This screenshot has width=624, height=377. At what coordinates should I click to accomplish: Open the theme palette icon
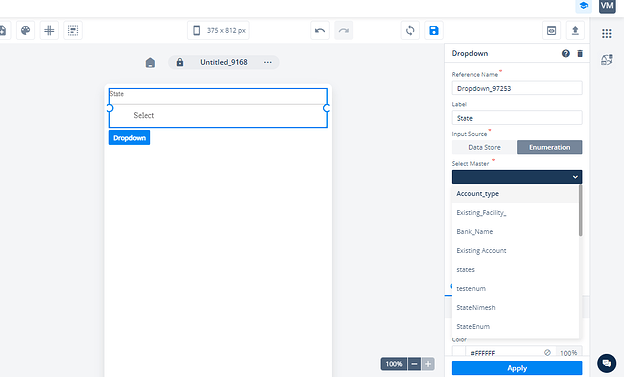[x=25, y=31]
